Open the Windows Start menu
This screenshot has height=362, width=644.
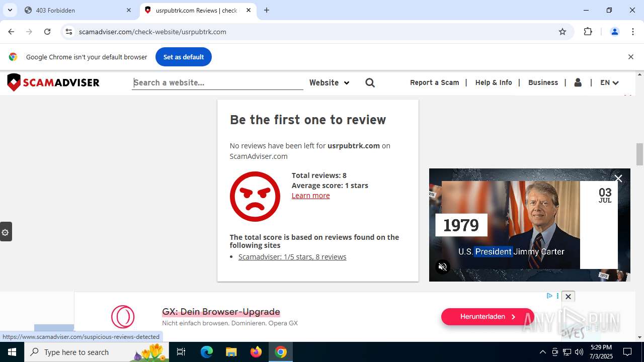tap(12, 352)
